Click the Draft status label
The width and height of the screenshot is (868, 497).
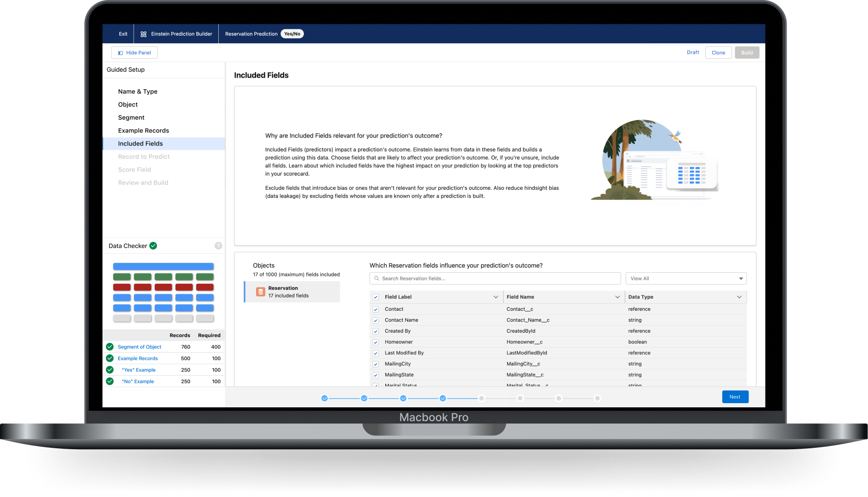[x=693, y=52]
